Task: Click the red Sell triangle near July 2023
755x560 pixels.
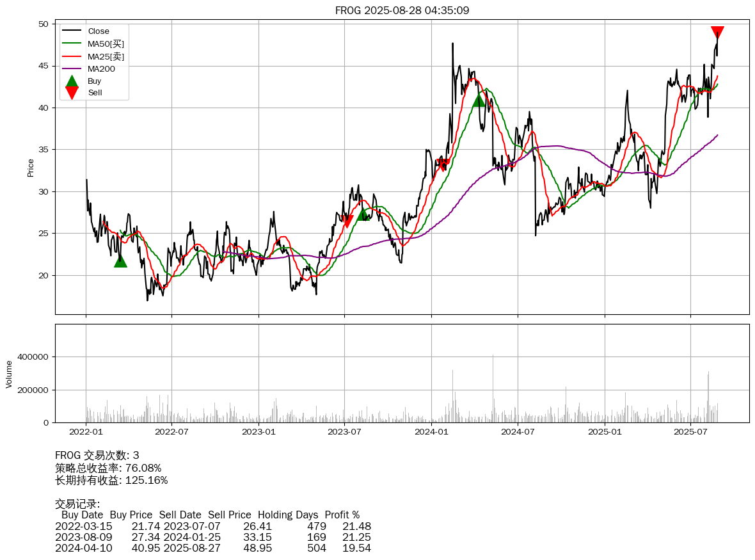Action: (347, 221)
